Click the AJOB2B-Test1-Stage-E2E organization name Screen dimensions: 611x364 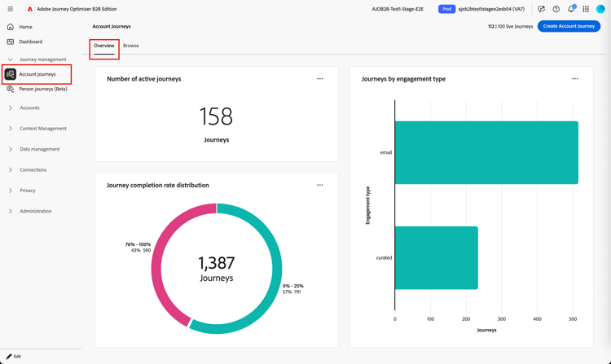coord(398,9)
